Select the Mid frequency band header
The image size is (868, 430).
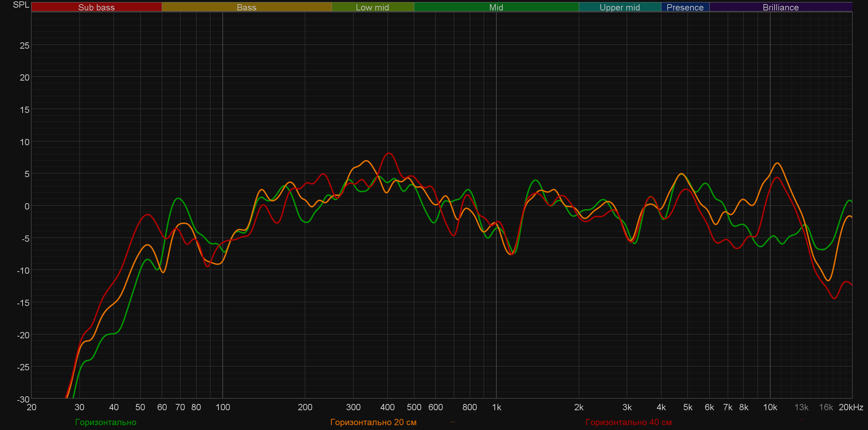[x=496, y=7]
